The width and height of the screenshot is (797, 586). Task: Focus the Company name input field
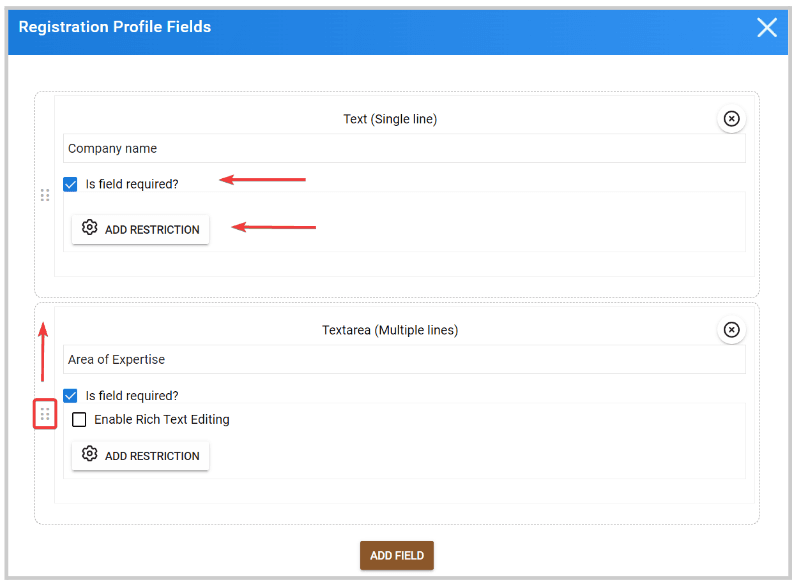point(404,148)
